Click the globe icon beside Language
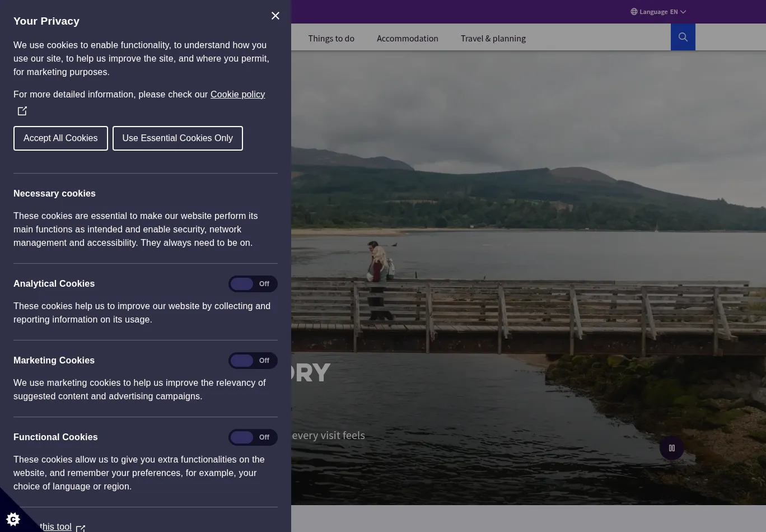This screenshot has height=532, width=766. (634, 12)
